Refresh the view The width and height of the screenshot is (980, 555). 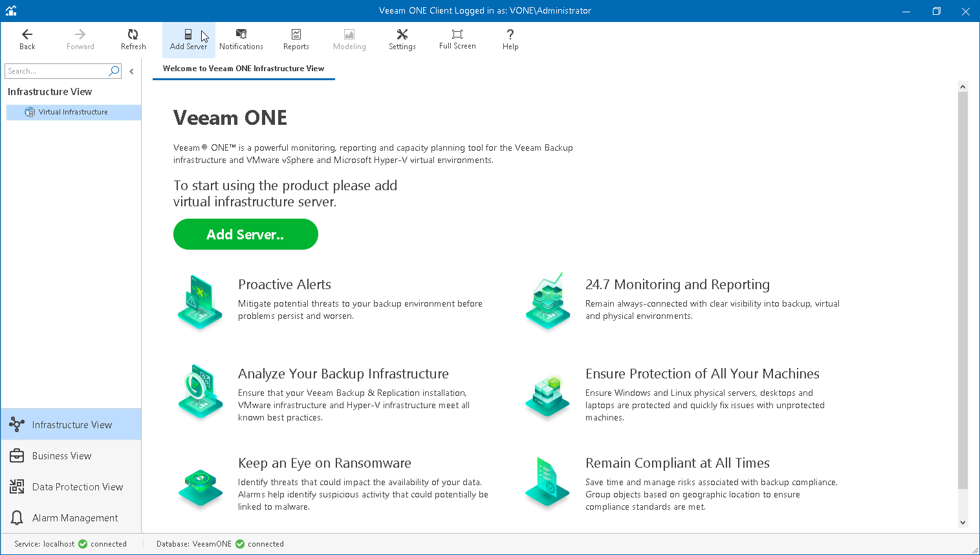[133, 39]
